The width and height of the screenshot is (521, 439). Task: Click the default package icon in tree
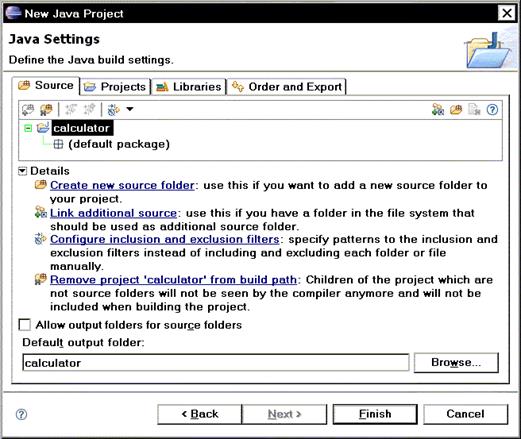[x=58, y=144]
